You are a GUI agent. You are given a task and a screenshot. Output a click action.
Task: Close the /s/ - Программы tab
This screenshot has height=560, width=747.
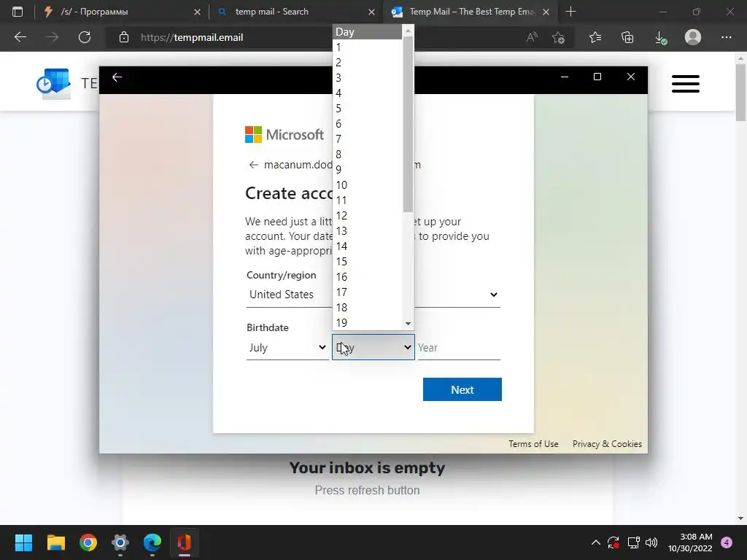[197, 12]
